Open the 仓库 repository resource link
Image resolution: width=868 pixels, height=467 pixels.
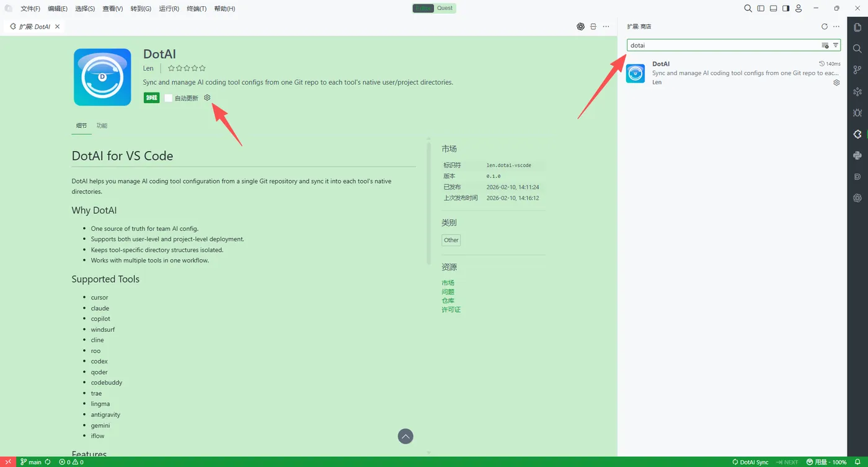pyautogui.click(x=448, y=300)
